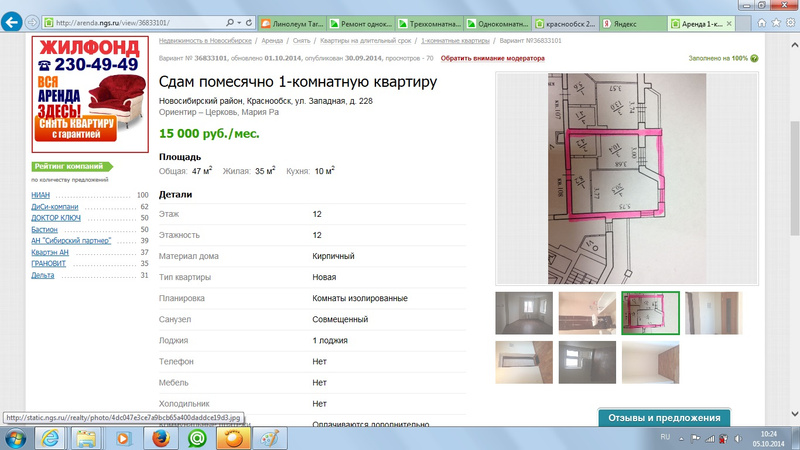Open Internet Explorer from taskbar
Viewport: 800px width, 450px height.
click(x=50, y=438)
